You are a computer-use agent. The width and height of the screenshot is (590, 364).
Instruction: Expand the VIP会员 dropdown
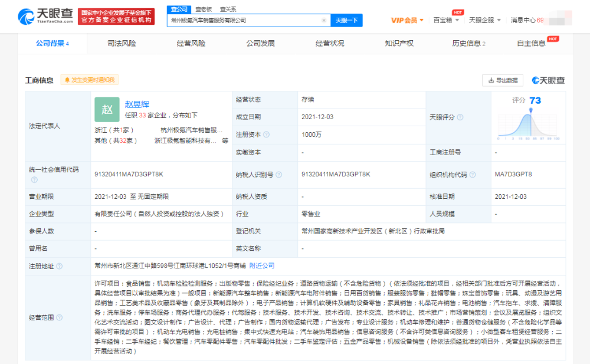coord(407,20)
